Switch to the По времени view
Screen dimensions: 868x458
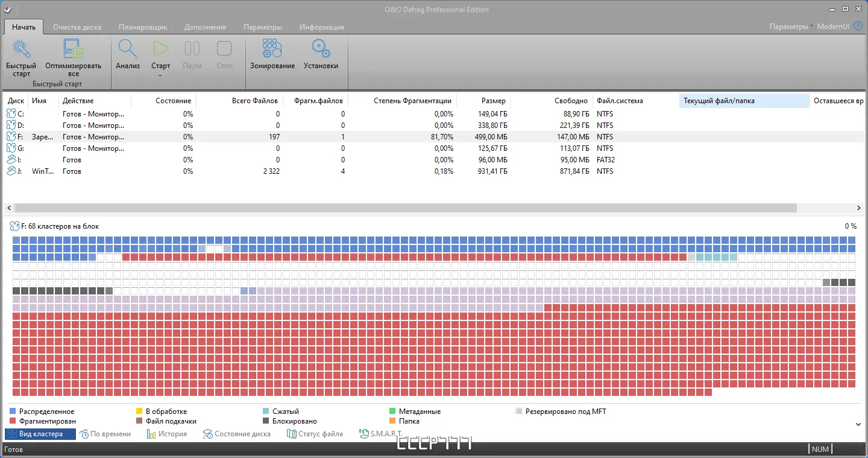click(107, 433)
